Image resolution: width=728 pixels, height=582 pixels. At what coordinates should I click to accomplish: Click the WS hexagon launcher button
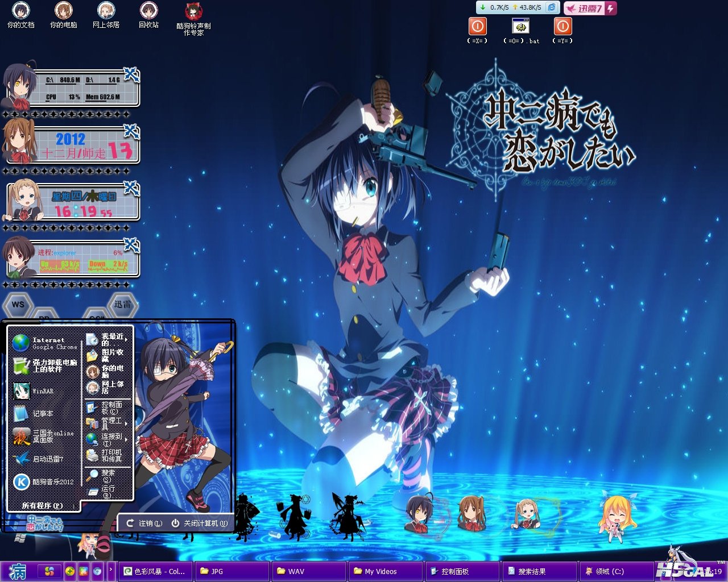[x=18, y=305]
